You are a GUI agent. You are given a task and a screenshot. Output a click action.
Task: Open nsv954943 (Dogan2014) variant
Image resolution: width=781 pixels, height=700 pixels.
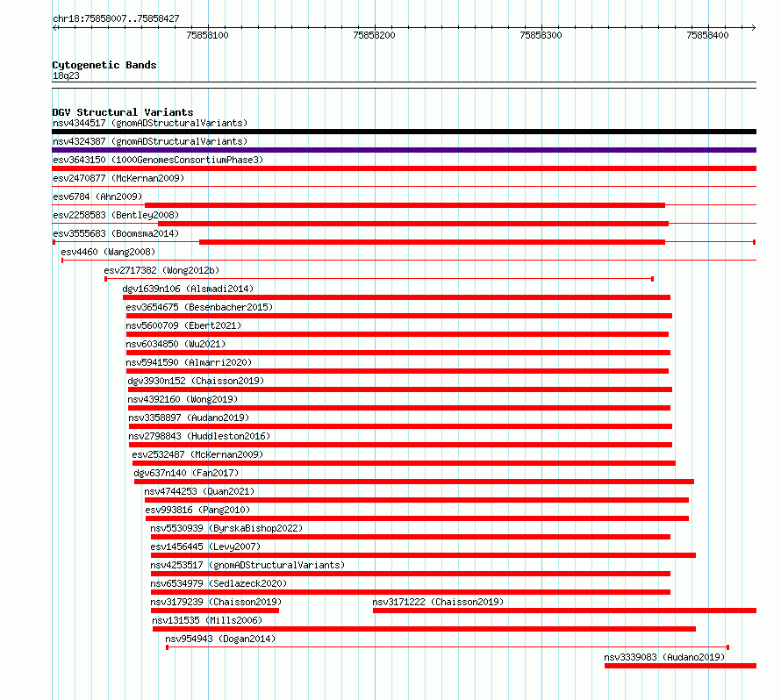pos(220,639)
